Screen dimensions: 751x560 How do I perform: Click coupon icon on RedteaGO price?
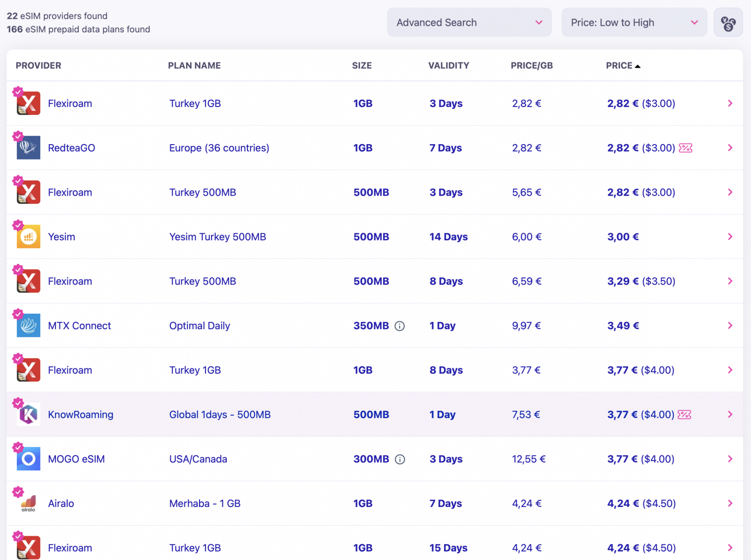[685, 148]
